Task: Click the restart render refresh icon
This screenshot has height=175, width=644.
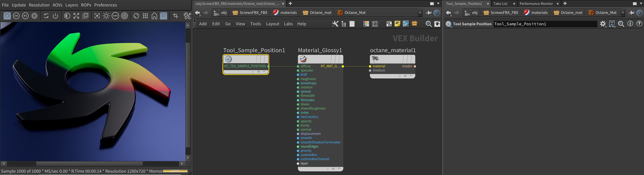Action: (46, 16)
